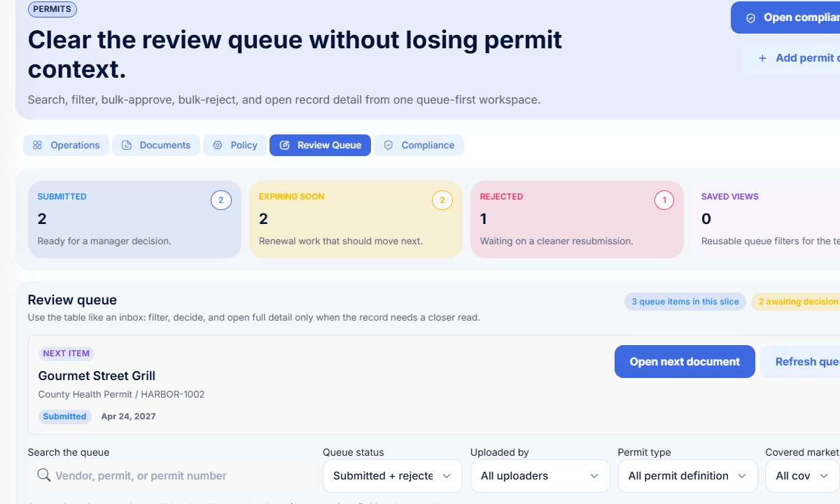This screenshot has height=504, width=840.
Task: Click the Rejected count badge circle
Action: [x=664, y=201]
